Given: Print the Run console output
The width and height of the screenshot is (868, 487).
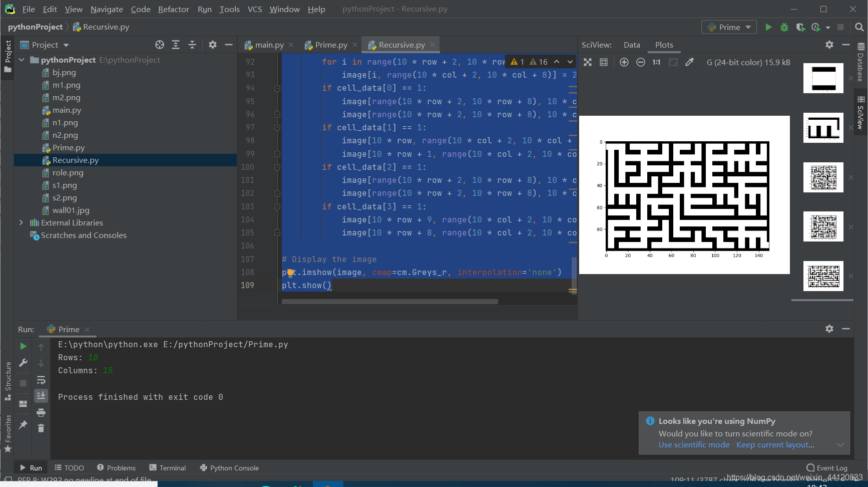Looking at the screenshot, I should coord(41,412).
